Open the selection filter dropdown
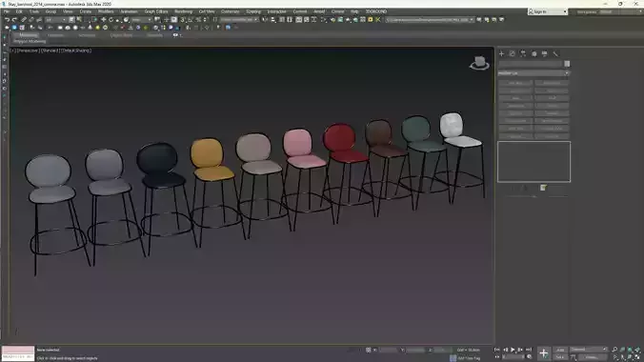 pos(56,19)
